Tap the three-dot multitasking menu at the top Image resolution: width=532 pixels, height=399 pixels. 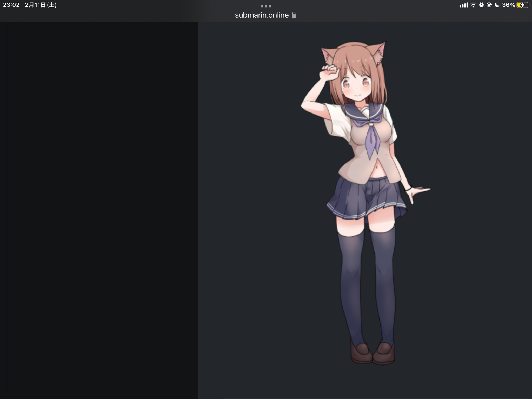click(x=266, y=6)
